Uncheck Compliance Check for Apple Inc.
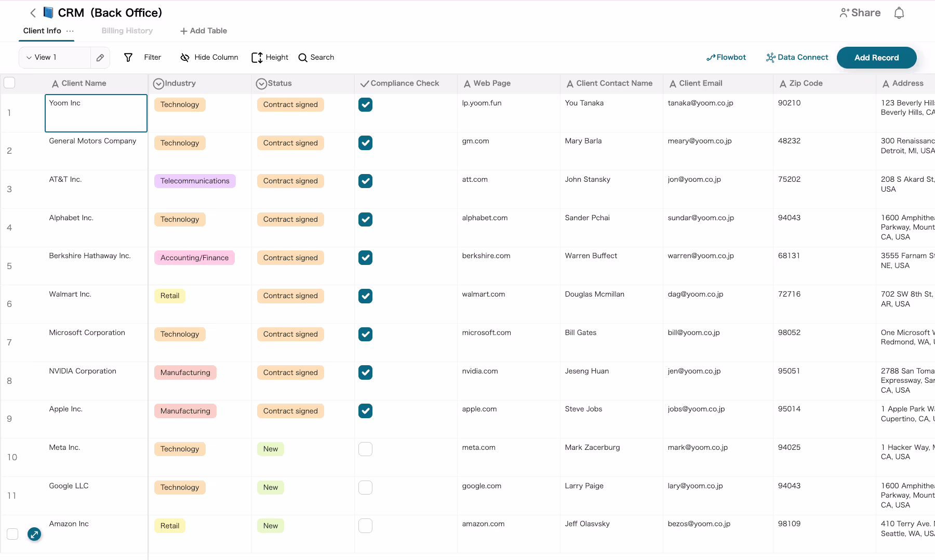Screen dimensions: 935x560 tap(365, 411)
